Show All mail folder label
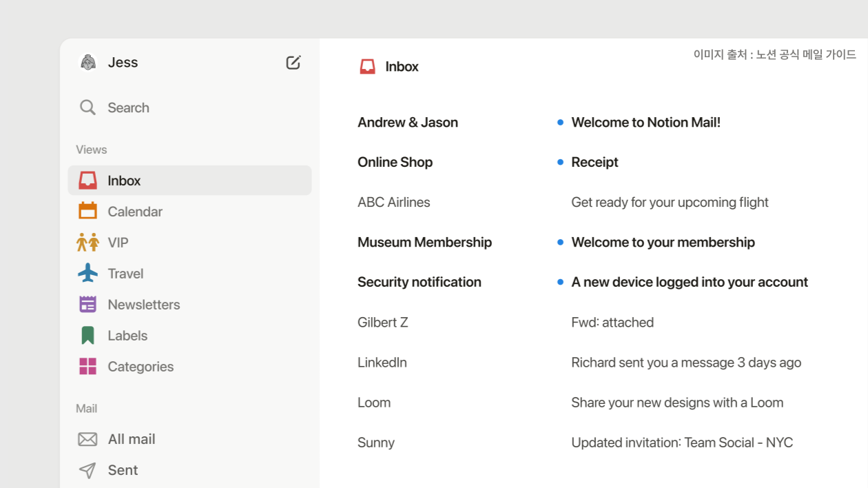Screen dimensions: 868x488 coord(132,439)
